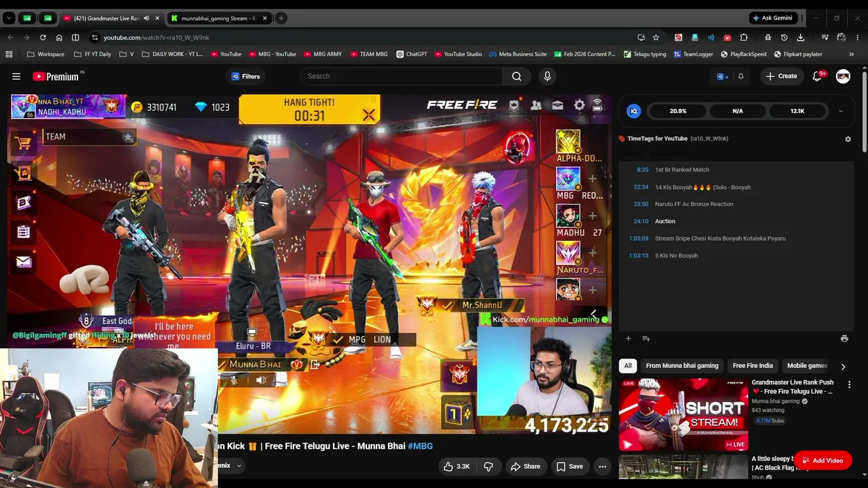This screenshot has width=868, height=488.
Task: Filter by From Munna bhai gaming chip
Action: click(x=682, y=366)
